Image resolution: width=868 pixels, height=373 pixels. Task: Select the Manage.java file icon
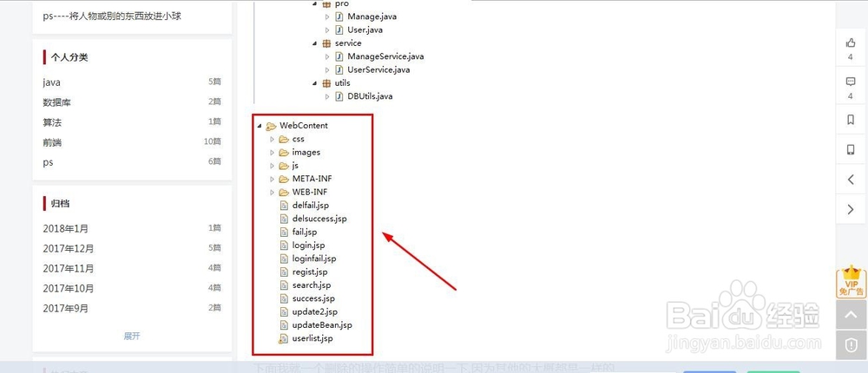coord(339,16)
